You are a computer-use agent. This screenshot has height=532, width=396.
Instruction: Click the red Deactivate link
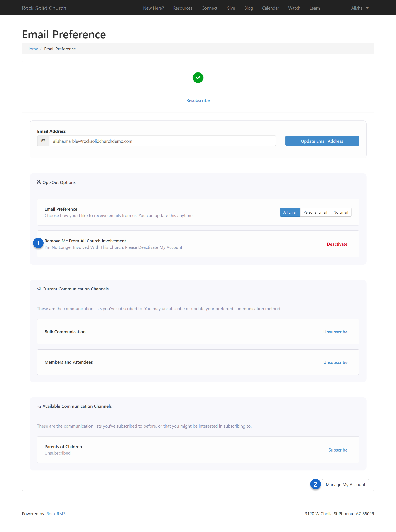(x=337, y=244)
